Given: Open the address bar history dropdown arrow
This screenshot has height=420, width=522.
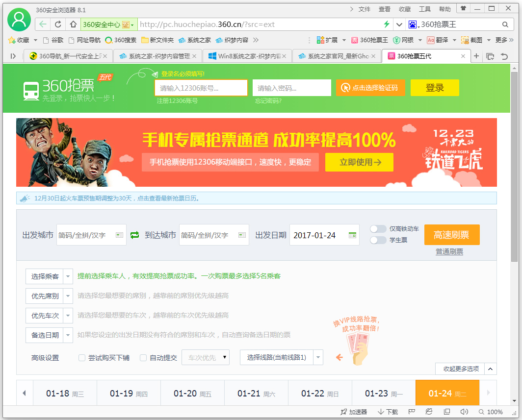Looking at the screenshot, I should pos(399,25).
